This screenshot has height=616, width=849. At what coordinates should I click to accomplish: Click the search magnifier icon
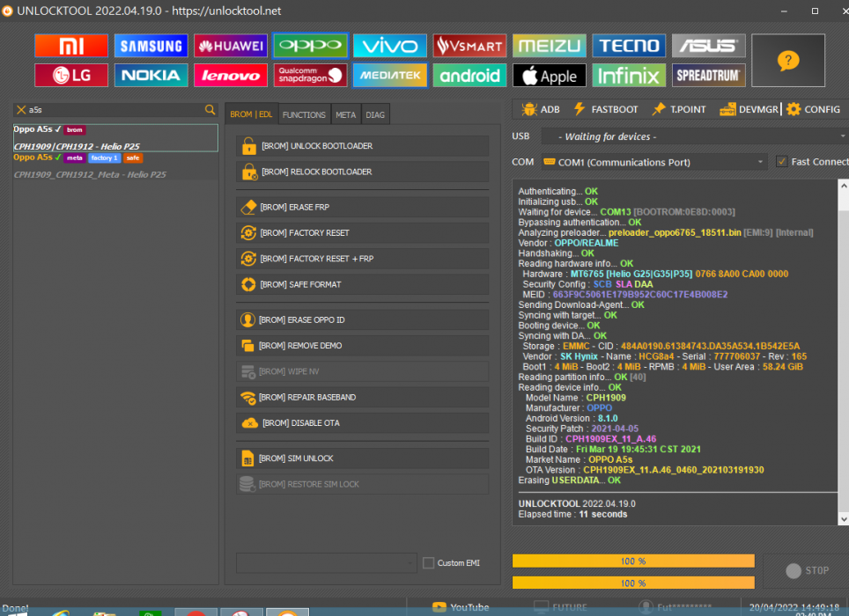coord(210,110)
